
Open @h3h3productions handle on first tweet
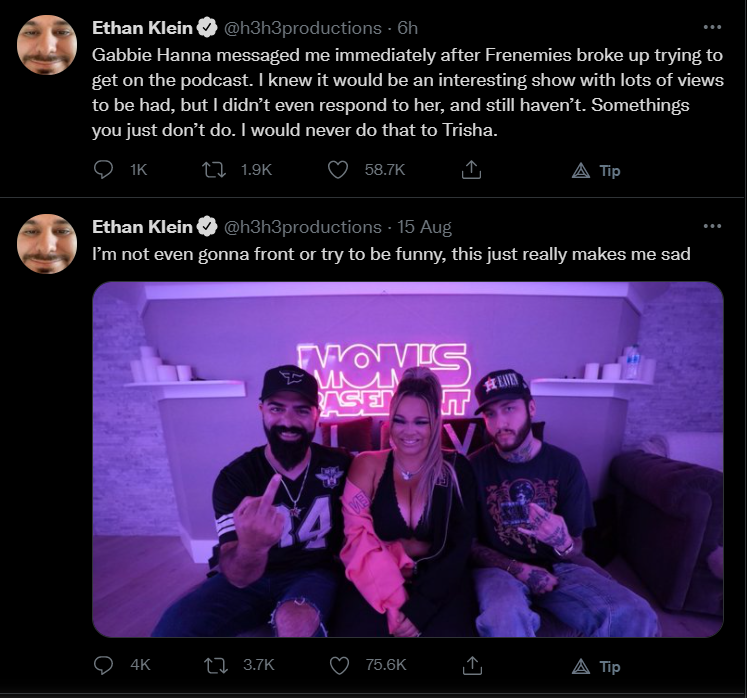click(303, 28)
